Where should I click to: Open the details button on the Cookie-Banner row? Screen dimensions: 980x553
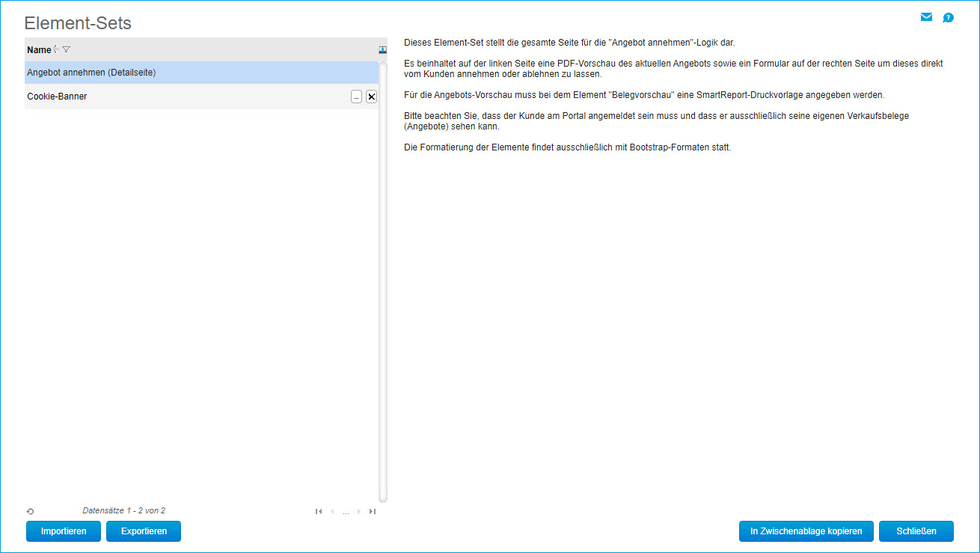pos(356,97)
